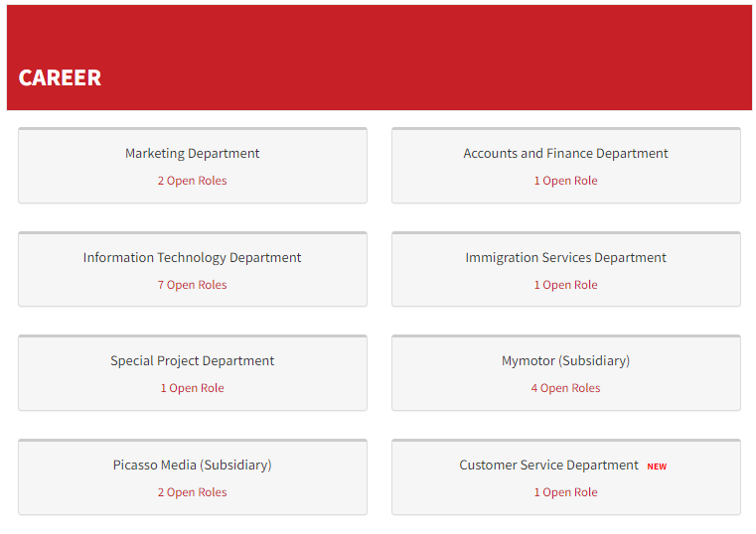The width and height of the screenshot is (756, 534).
Task: Click the NEW badge beside Customer Service Department
Action: (x=657, y=467)
